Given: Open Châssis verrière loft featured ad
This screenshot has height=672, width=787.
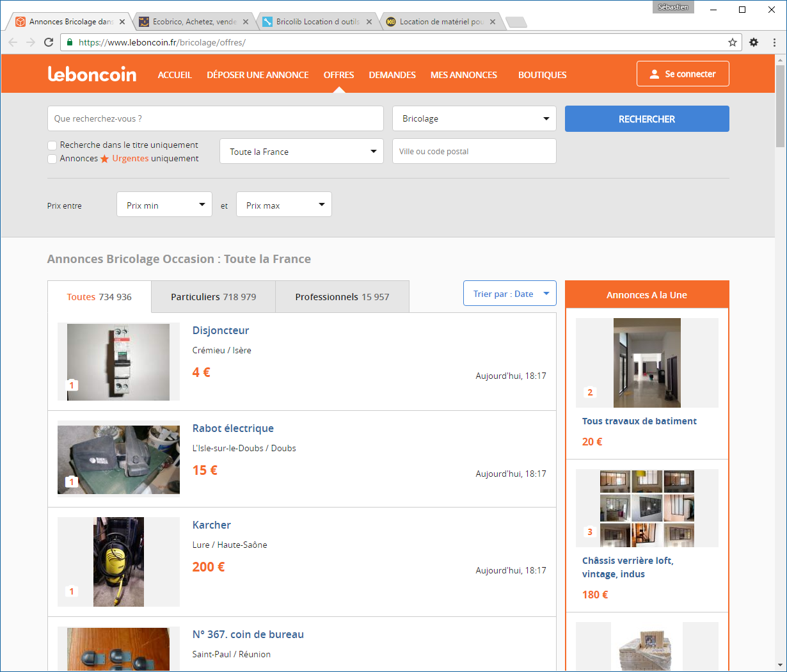Looking at the screenshot, I should 628,567.
